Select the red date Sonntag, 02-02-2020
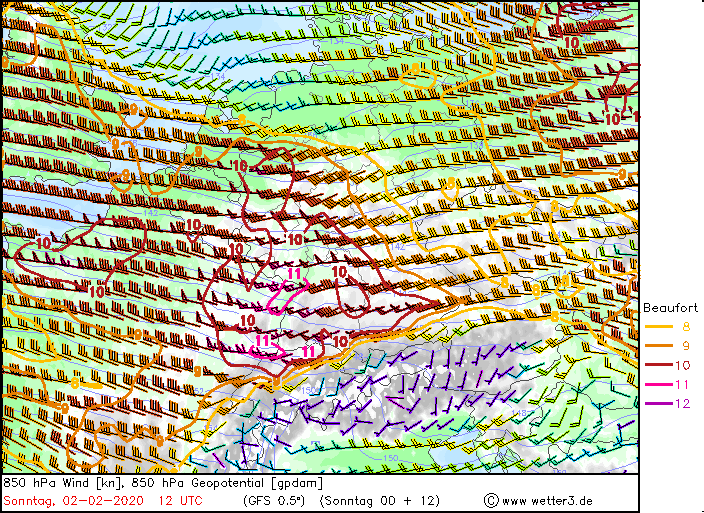Viewport: 704px width, 513px height. point(72,500)
